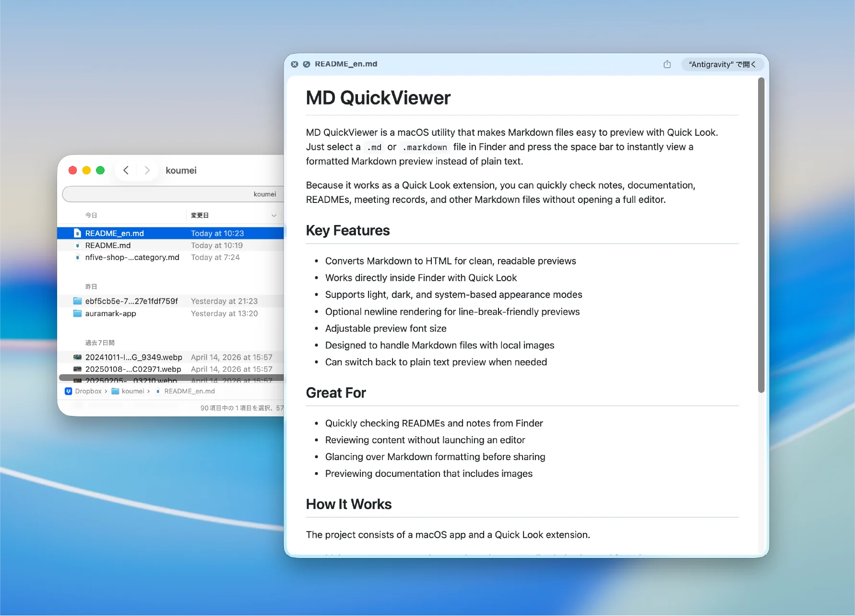The width and height of the screenshot is (855, 616).
Task: Click the ebf5cb5e folder icon
Action: tap(77, 301)
